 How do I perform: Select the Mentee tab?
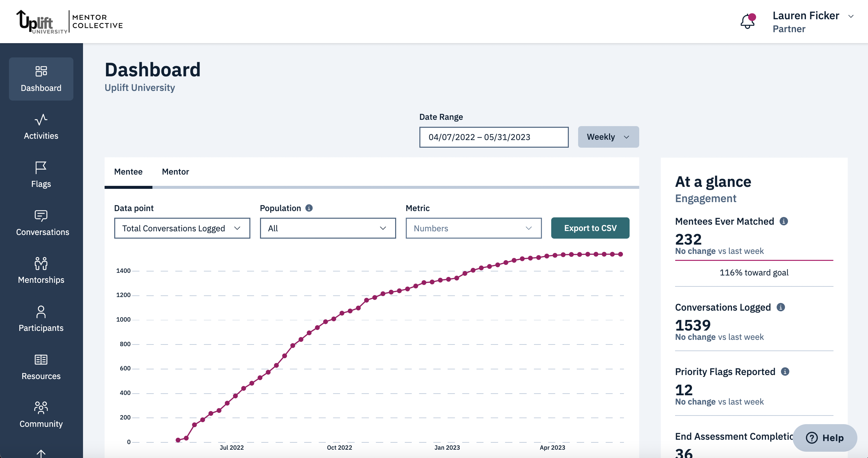click(128, 172)
